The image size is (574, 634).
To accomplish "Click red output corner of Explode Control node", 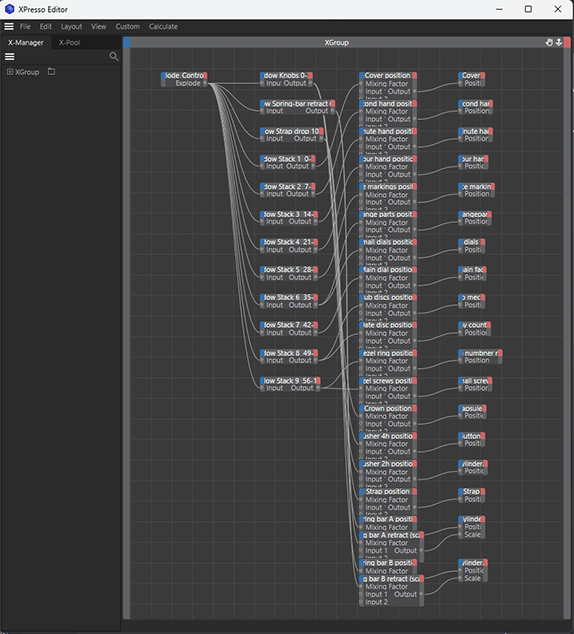I will point(205,75).
